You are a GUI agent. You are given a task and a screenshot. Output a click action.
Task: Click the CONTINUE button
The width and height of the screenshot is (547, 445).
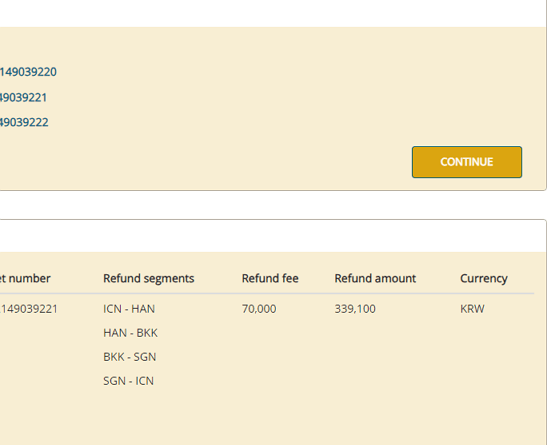[x=467, y=162]
